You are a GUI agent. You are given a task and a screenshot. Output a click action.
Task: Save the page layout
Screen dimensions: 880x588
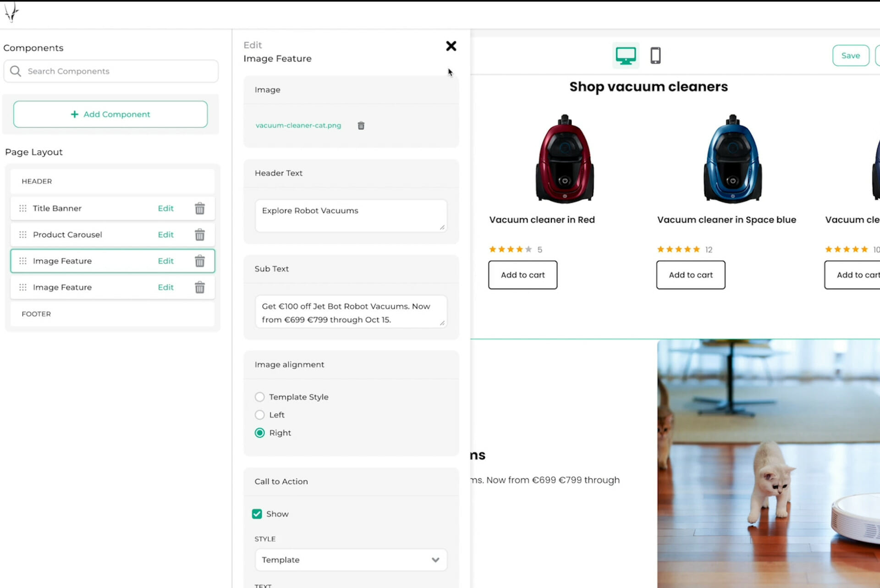(850, 55)
